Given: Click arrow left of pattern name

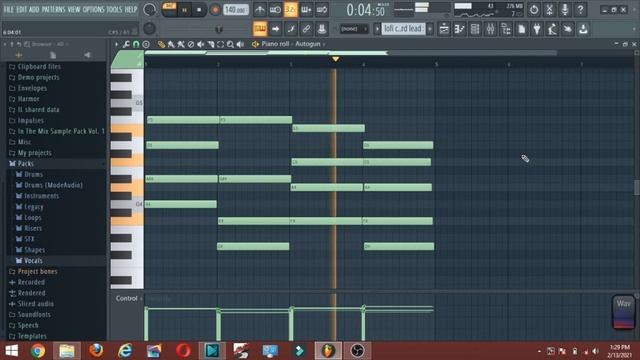Looking at the screenshot, I should pyautogui.click(x=377, y=29).
